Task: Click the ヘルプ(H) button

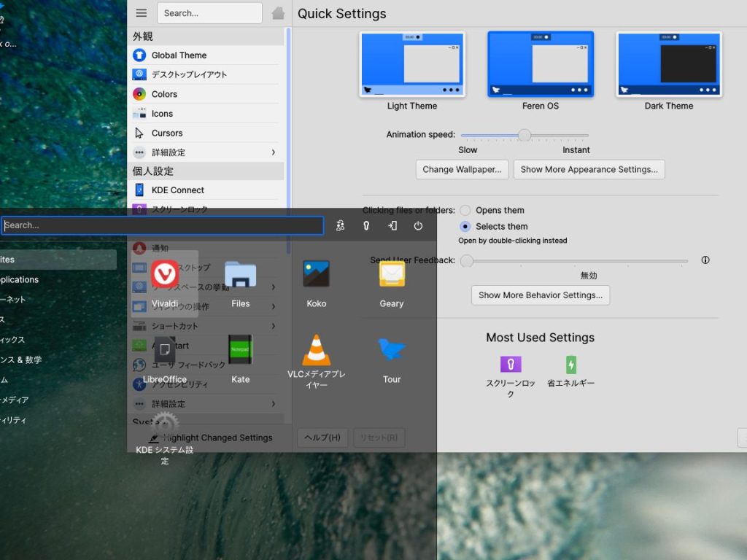Action: [322, 437]
